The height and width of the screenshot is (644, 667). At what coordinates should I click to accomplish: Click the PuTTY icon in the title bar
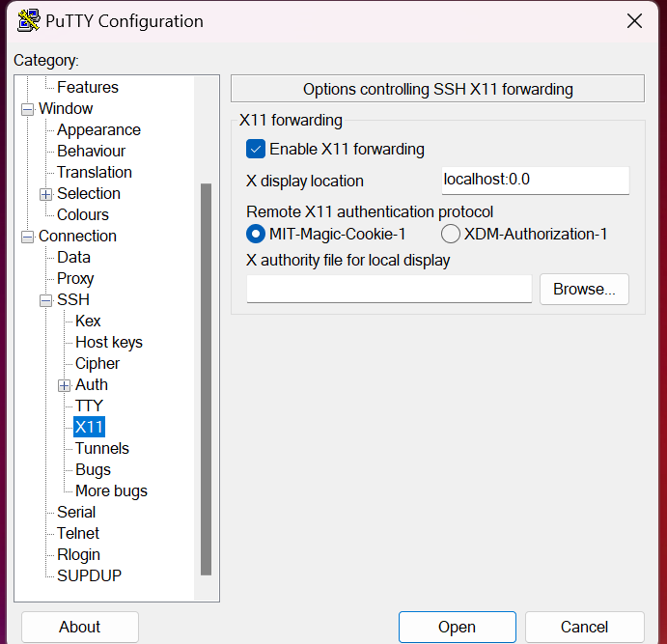29,21
